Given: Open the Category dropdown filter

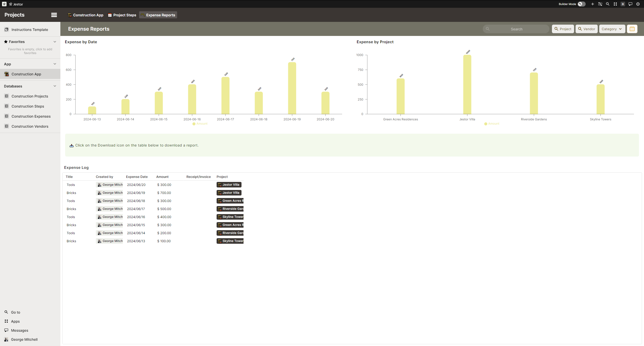Looking at the screenshot, I should tap(612, 29).
